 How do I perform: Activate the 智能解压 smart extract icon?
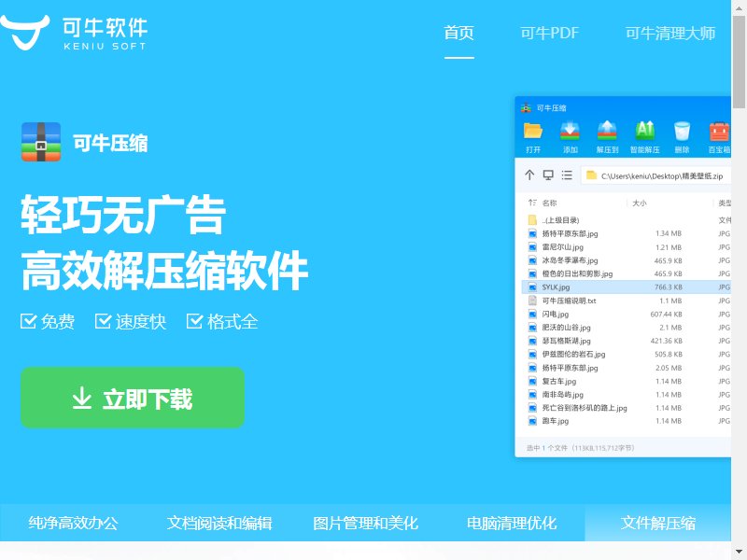pyautogui.click(x=644, y=131)
